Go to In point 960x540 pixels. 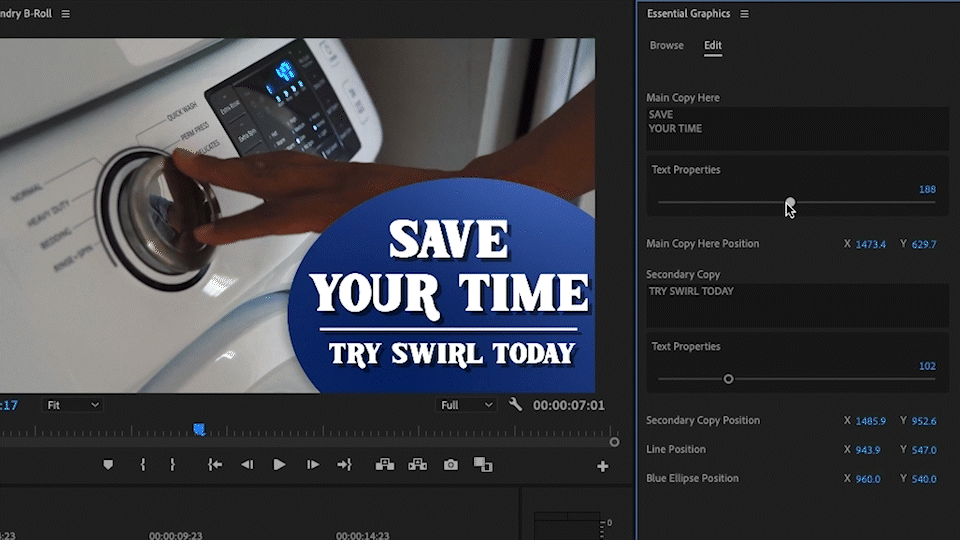point(215,465)
